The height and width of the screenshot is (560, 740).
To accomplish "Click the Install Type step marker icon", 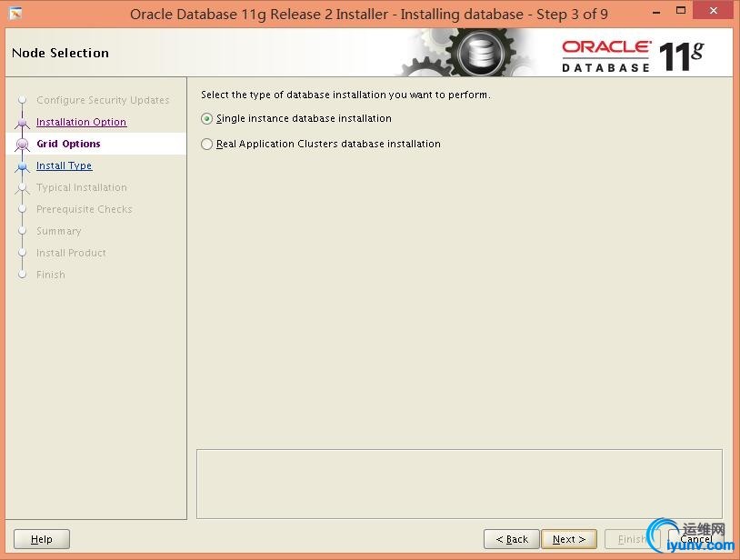I will 22,166.
